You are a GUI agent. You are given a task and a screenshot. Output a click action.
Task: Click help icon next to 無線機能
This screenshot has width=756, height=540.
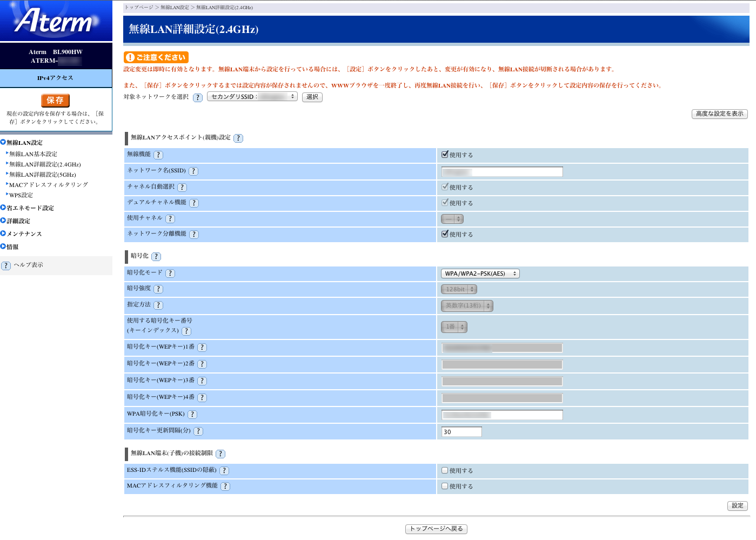158,155
